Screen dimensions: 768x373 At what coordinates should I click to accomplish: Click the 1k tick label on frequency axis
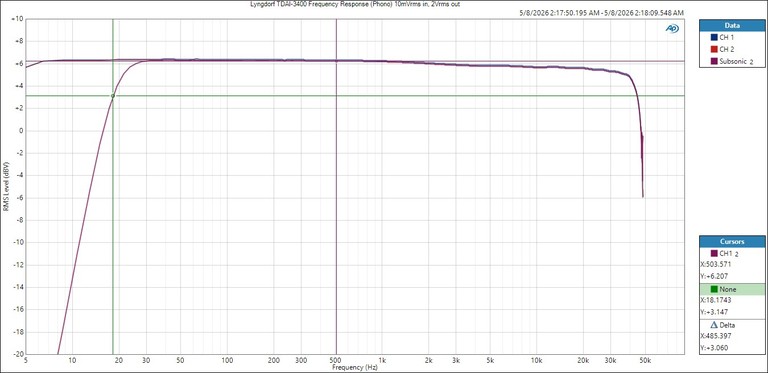tap(382, 361)
